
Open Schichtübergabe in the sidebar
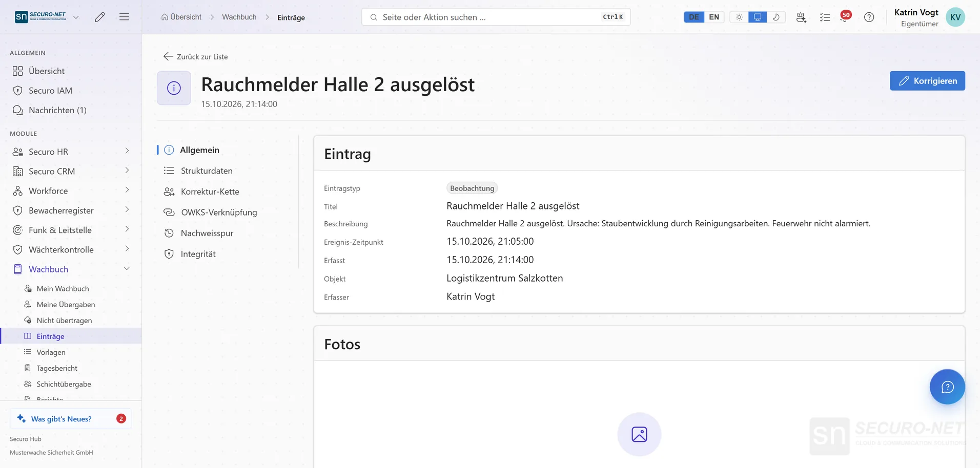[64, 384]
